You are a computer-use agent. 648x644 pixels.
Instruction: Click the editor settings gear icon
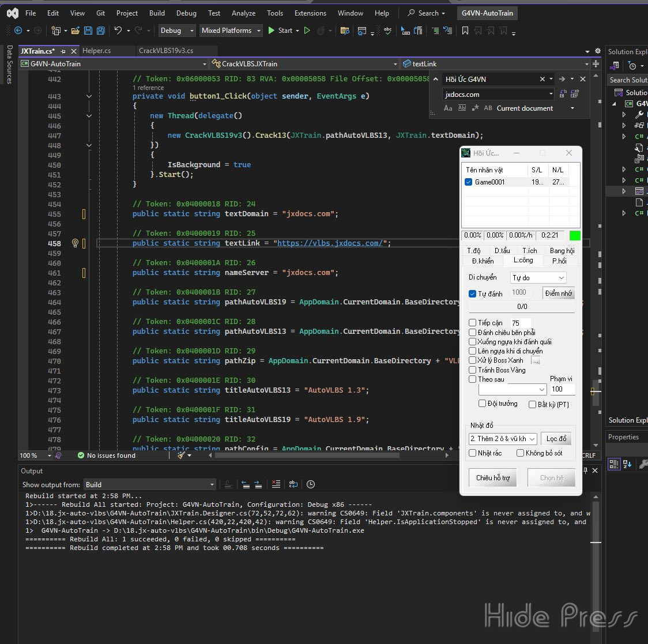coord(598,51)
